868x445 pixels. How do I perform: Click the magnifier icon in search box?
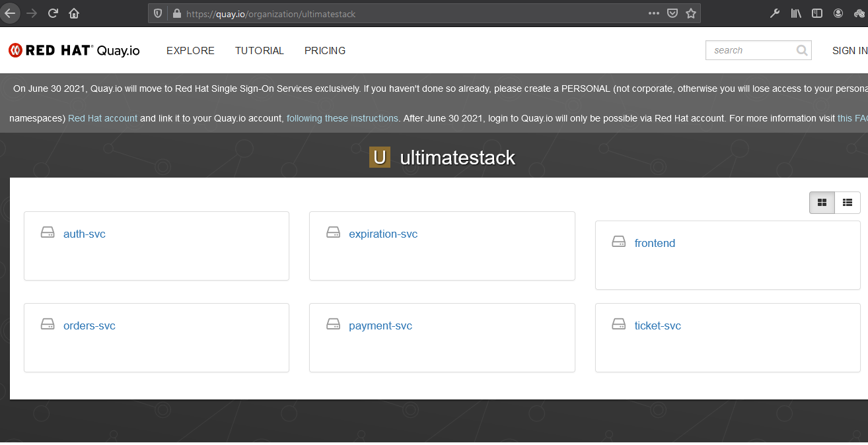pos(802,50)
